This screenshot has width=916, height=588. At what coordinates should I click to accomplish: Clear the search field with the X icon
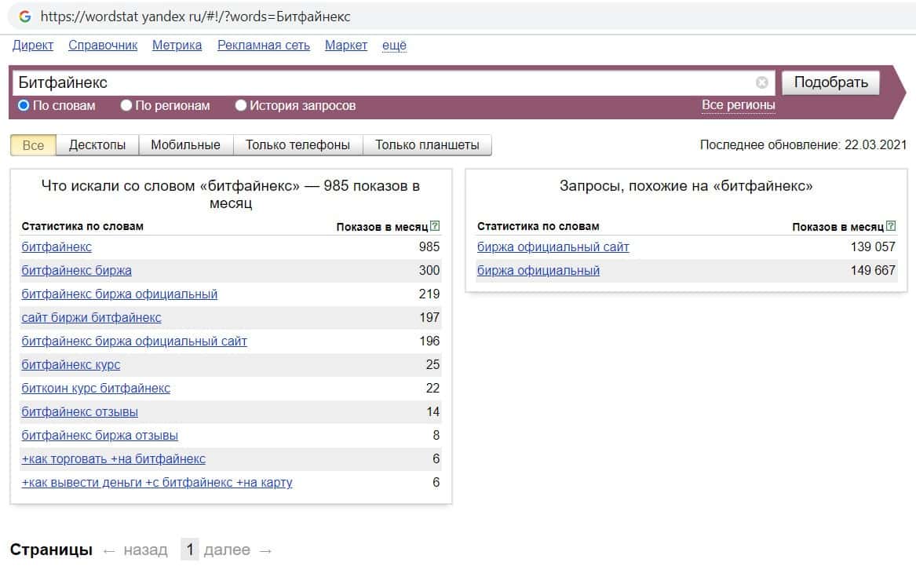pos(761,82)
